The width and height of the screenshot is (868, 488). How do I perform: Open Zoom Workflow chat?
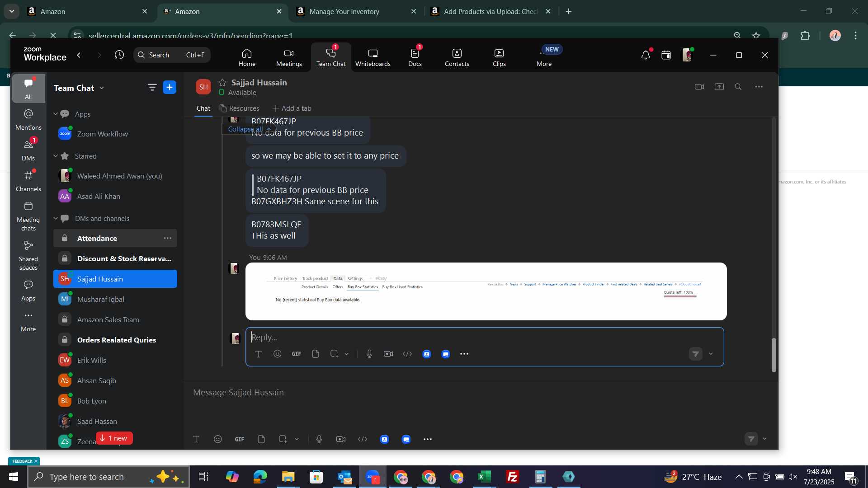coord(115,134)
